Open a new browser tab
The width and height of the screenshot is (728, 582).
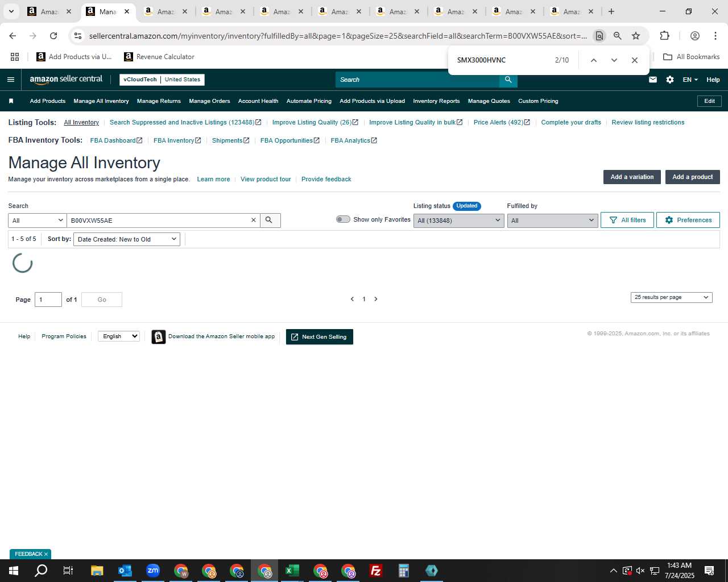(x=611, y=11)
